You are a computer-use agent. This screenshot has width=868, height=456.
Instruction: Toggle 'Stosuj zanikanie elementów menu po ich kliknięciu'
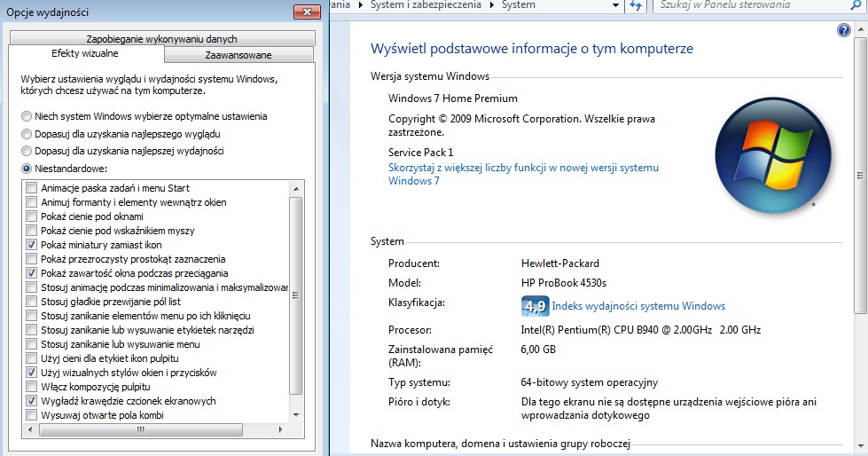coord(32,316)
